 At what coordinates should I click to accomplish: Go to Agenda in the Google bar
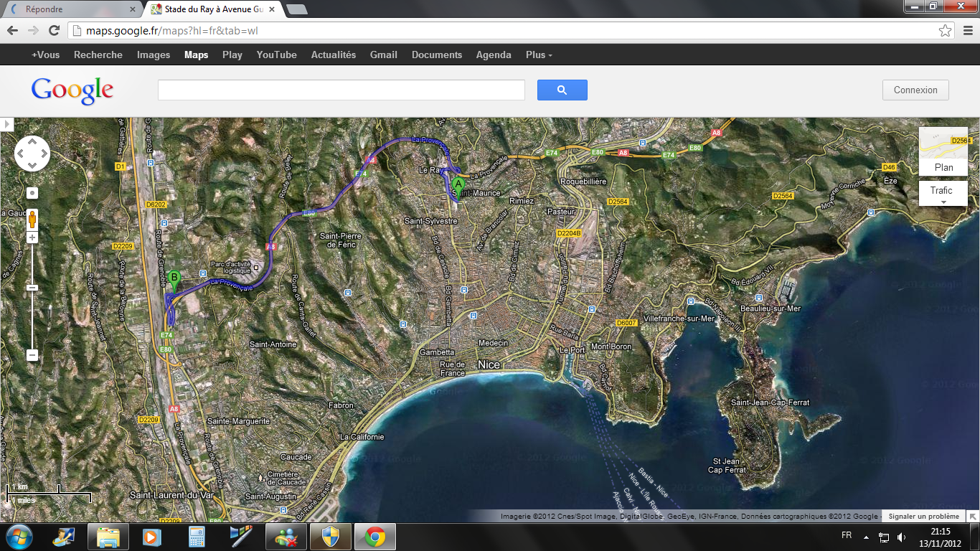click(494, 55)
